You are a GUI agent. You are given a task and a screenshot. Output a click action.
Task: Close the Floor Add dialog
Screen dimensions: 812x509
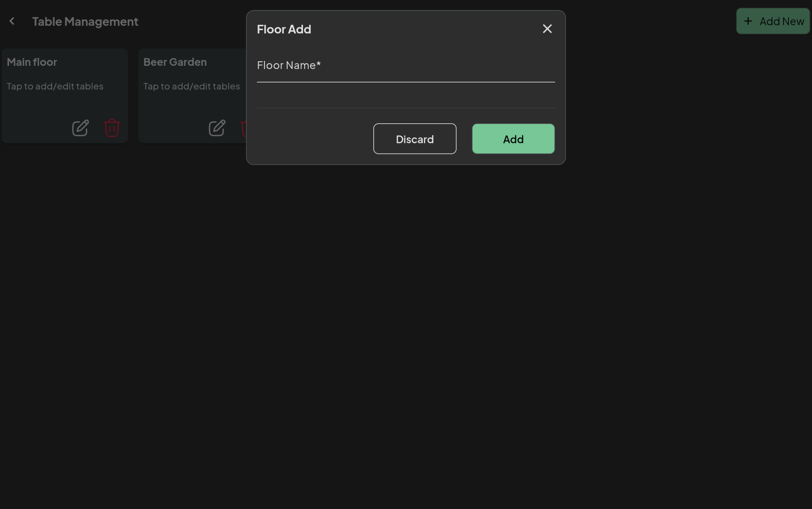pyautogui.click(x=547, y=29)
